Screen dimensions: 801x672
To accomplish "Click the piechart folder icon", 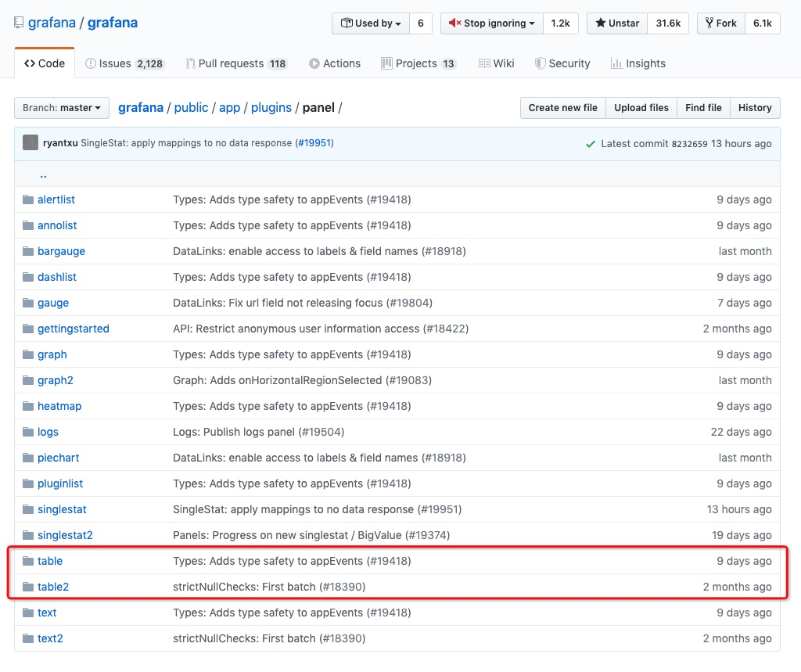I will click(x=28, y=458).
